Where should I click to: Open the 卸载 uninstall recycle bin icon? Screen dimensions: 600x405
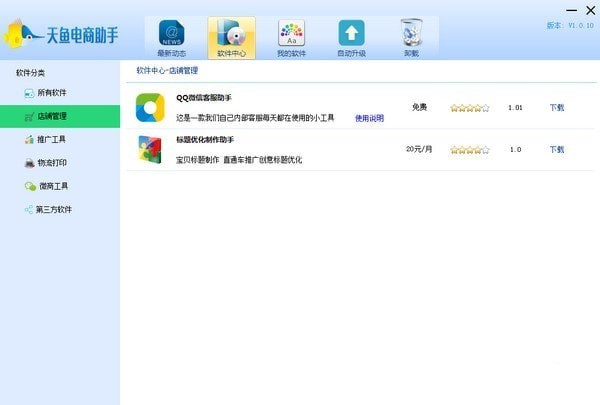pyautogui.click(x=411, y=34)
